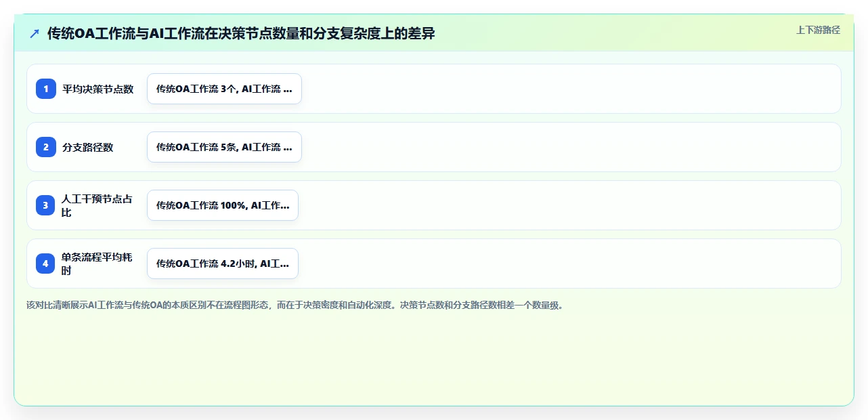This screenshot has height=420, width=868.
Task: Select the 人工干预节点占比 label
Action: point(98,205)
